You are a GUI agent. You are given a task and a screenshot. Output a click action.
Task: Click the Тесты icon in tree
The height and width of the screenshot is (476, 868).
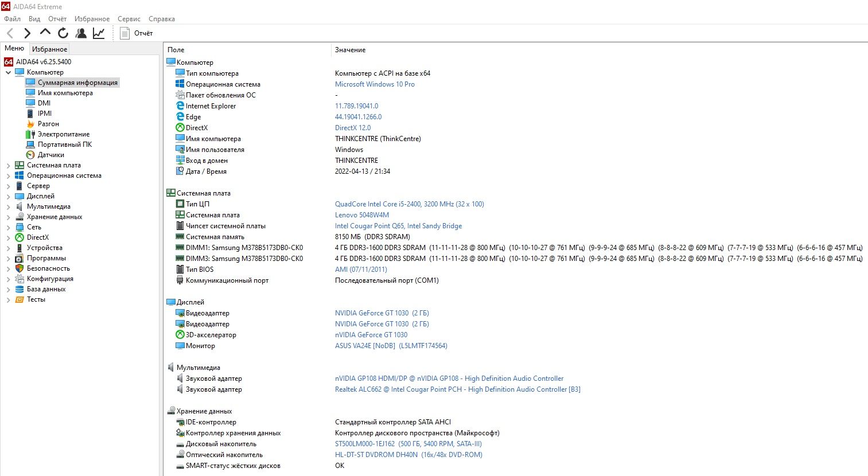point(20,299)
